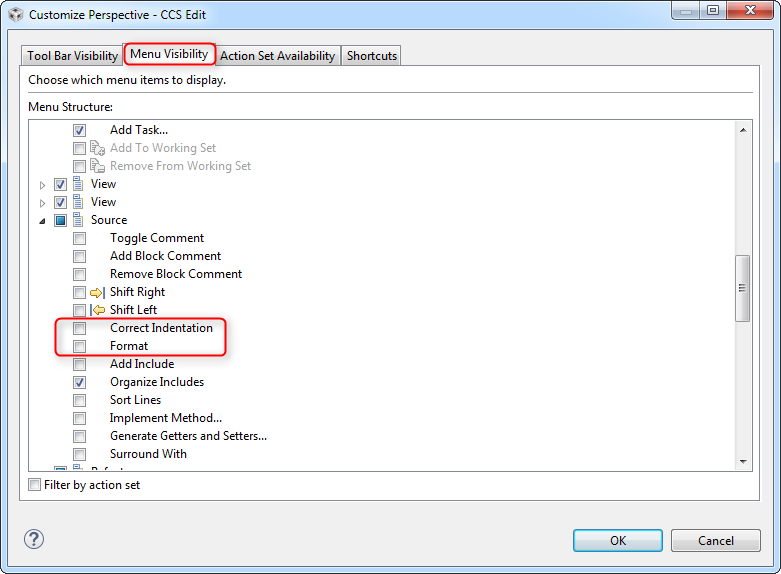Click the Remove From Working Set icon
The image size is (781, 574).
coord(97,166)
